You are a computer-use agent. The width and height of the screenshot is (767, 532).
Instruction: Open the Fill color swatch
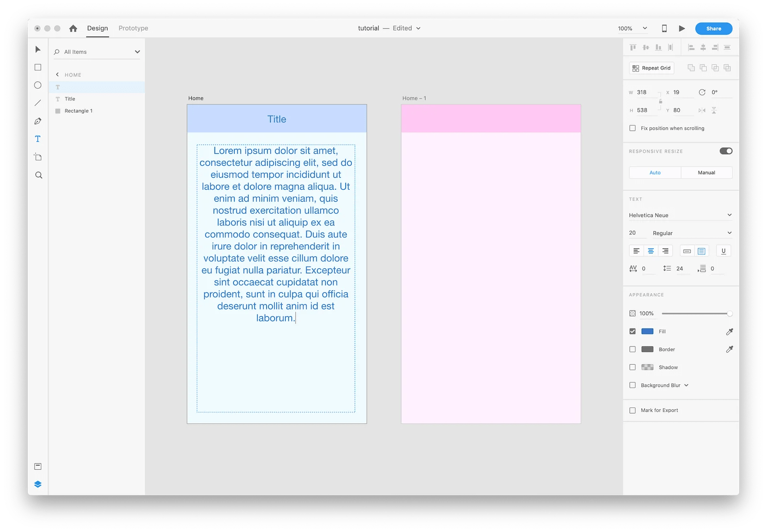[x=648, y=332]
